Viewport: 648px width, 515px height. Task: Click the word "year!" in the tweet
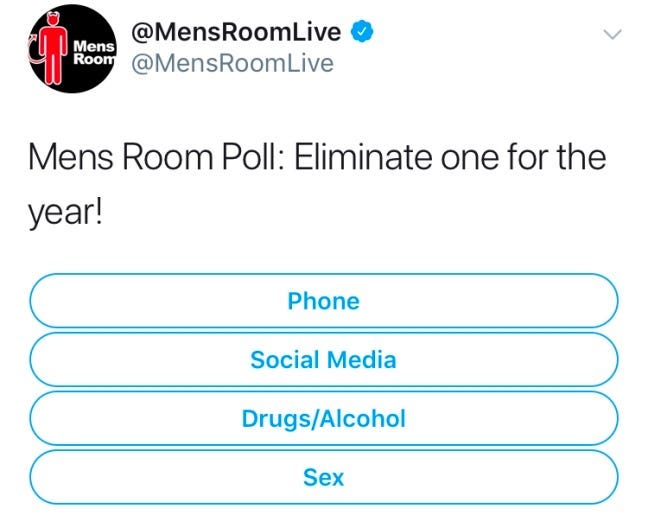click(66, 214)
